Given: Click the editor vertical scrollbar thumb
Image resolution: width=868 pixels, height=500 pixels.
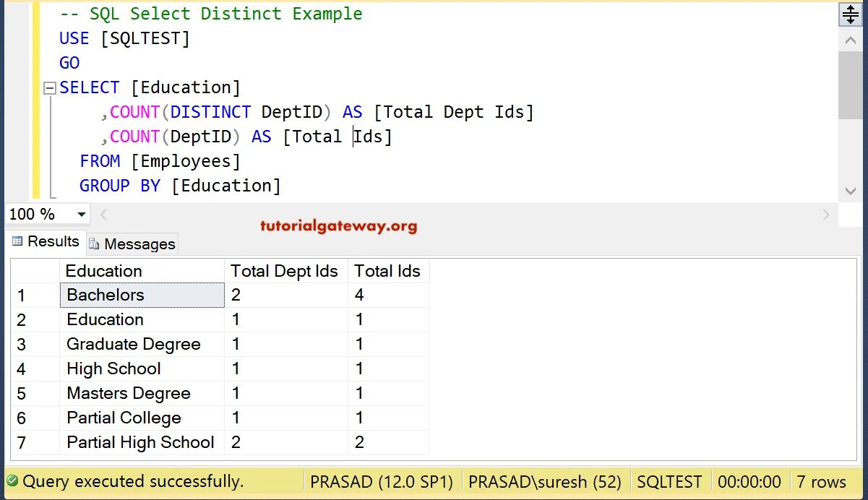Looking at the screenshot, I should click(850, 85).
